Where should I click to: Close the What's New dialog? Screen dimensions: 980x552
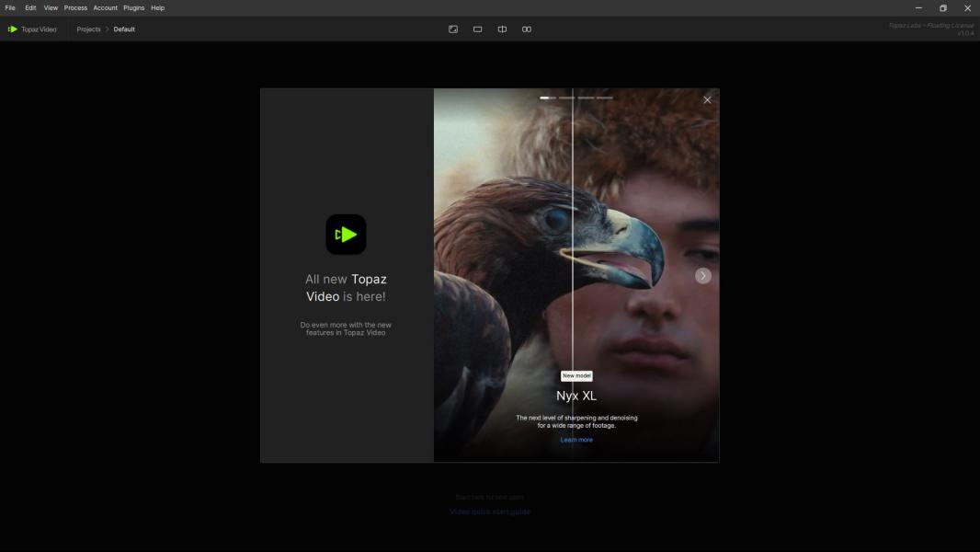pyautogui.click(x=707, y=99)
